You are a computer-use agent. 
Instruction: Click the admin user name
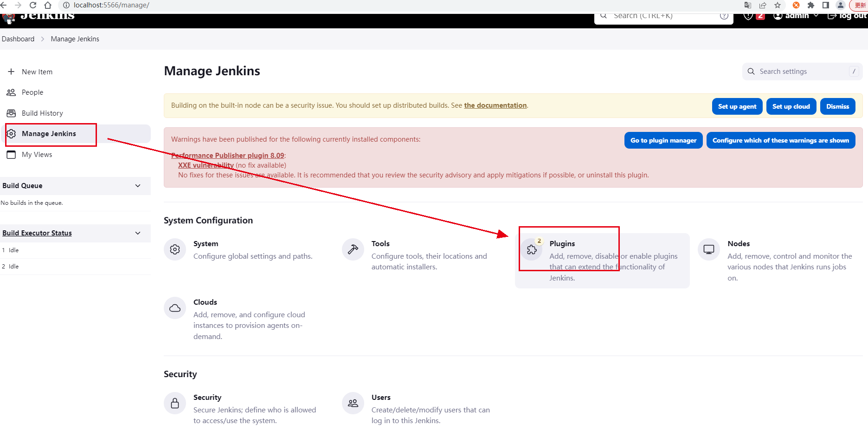pyautogui.click(x=797, y=16)
